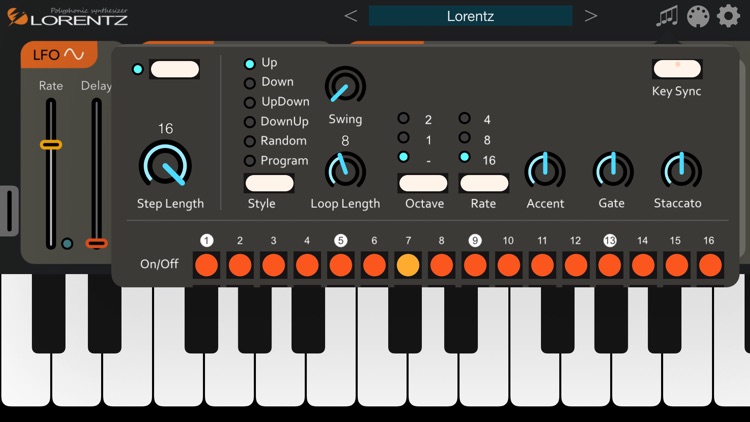Toggle the small LFO Rate indicator light
This screenshot has width=750, height=422.
click(67, 244)
